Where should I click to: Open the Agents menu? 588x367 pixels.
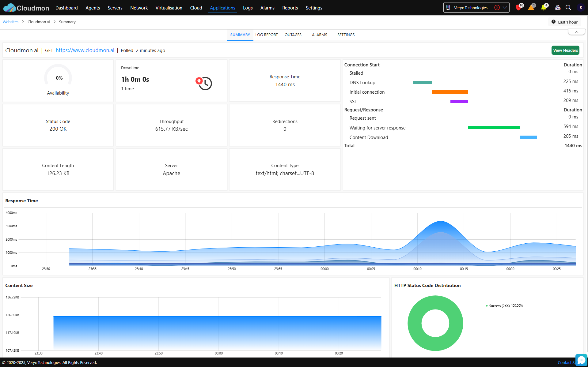point(93,8)
